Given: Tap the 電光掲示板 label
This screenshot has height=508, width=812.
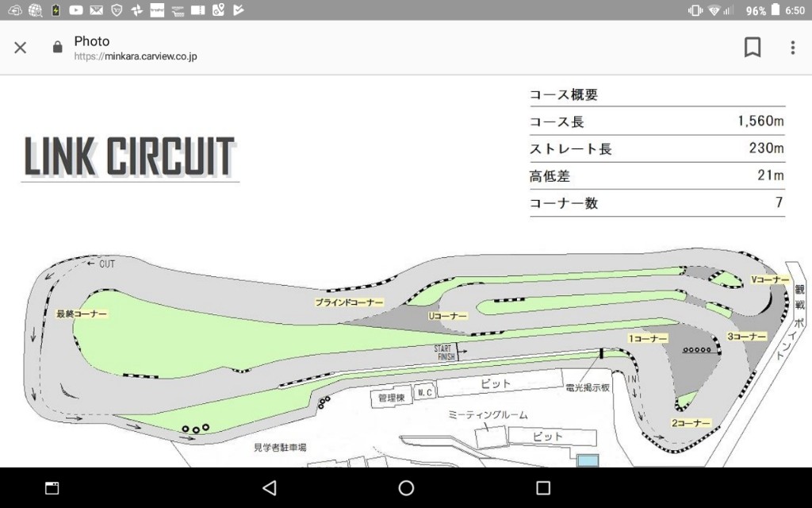Looking at the screenshot, I should tap(588, 387).
